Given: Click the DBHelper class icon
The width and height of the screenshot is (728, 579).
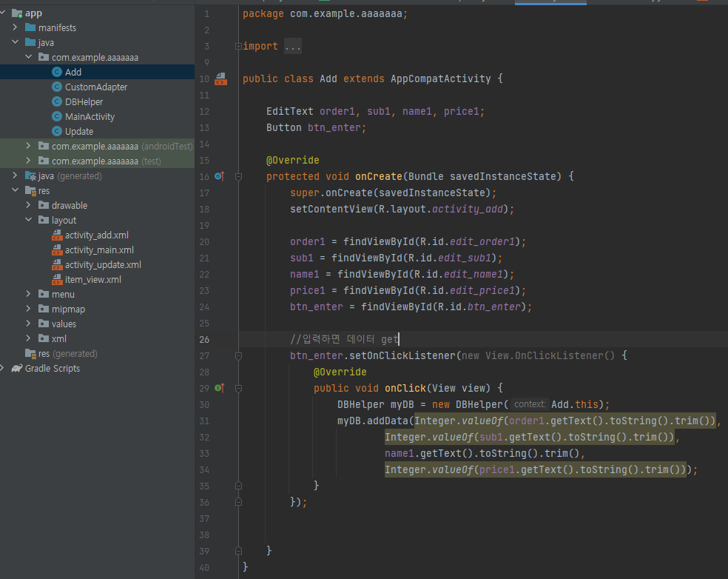Looking at the screenshot, I should point(57,101).
